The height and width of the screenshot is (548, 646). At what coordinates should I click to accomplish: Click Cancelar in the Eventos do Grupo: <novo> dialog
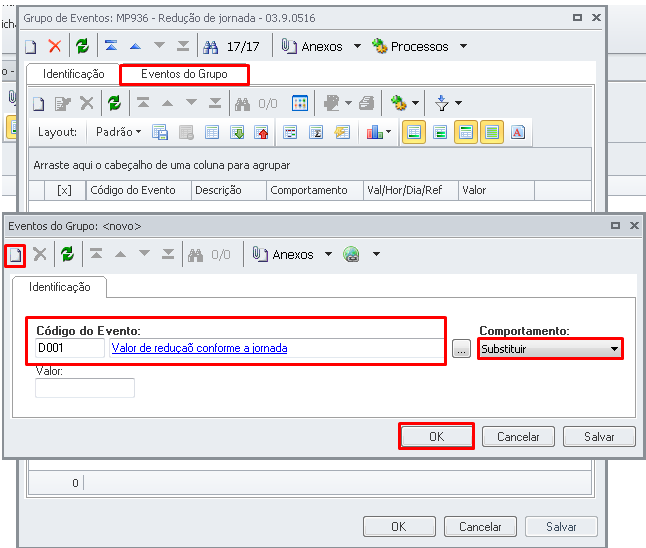coord(518,436)
